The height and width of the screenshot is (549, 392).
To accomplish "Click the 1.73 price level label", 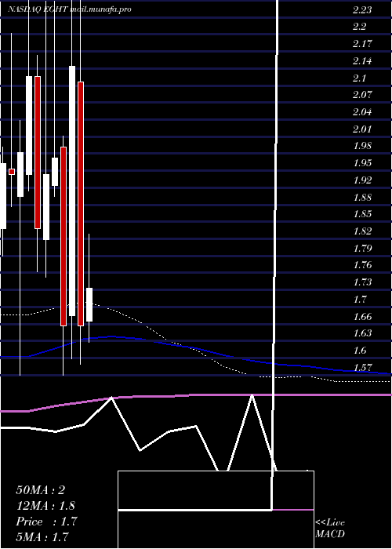I will 362,282.
